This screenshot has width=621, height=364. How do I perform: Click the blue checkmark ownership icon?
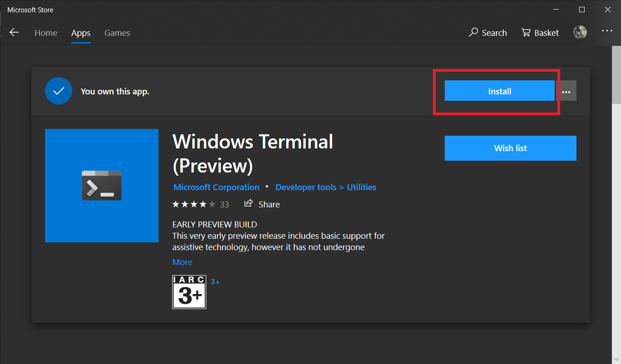59,91
